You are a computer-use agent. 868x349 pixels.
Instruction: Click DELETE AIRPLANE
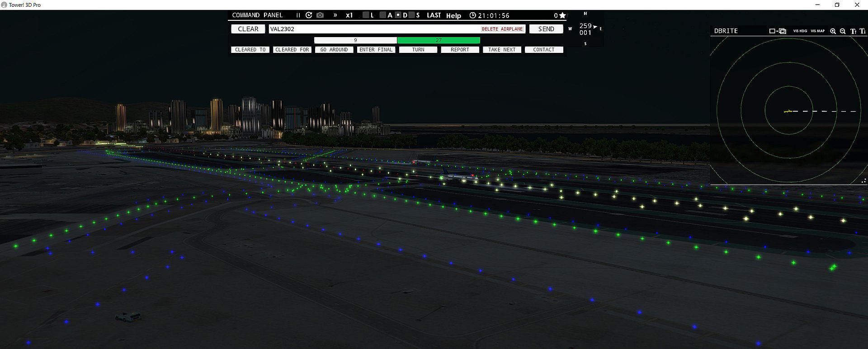(x=502, y=29)
